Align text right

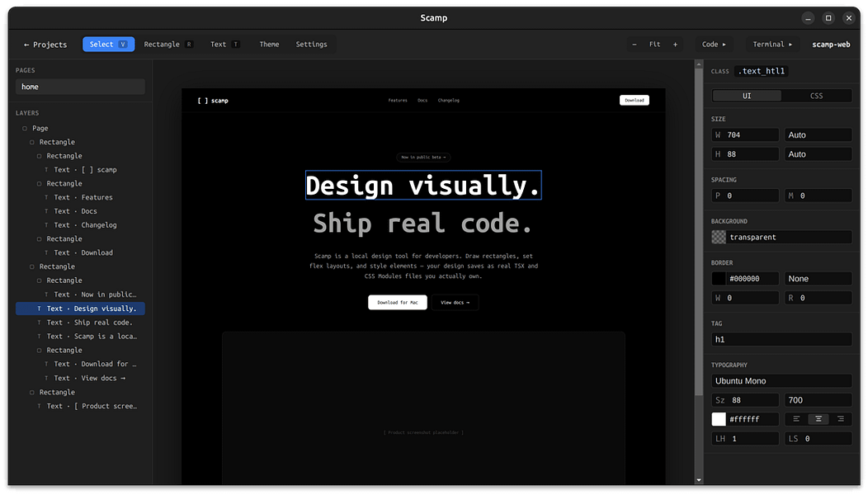(840, 419)
